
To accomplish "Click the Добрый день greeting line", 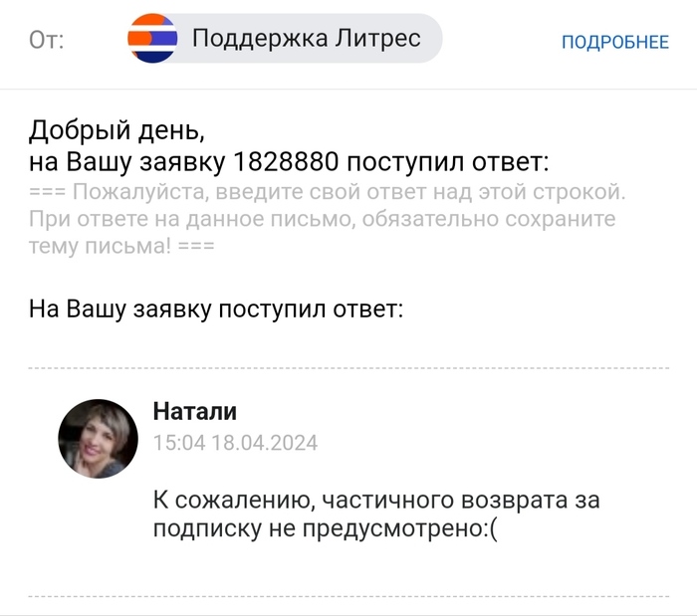I will pos(116,129).
